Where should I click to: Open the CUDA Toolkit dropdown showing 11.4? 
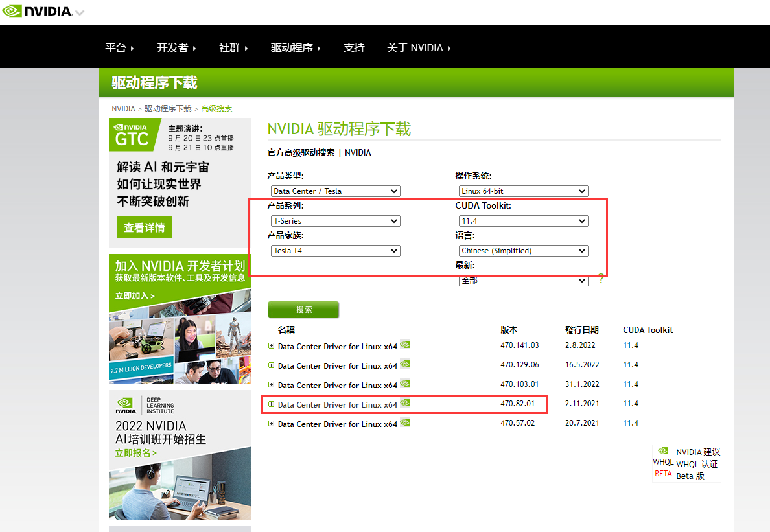tap(524, 221)
